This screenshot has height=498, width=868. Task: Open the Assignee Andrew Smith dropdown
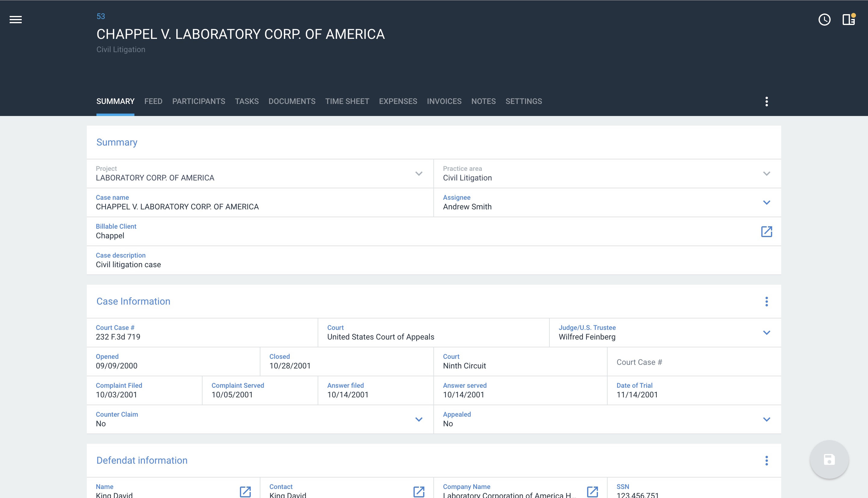(766, 202)
